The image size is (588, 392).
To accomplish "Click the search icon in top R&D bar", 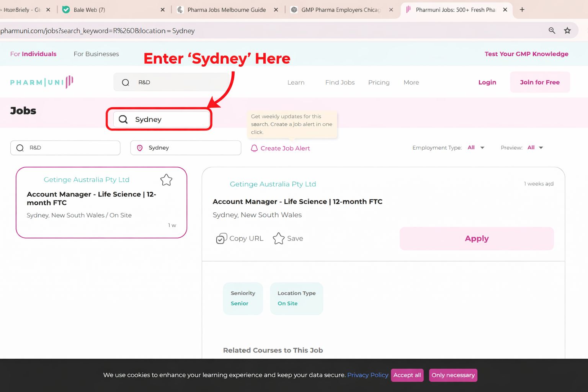I will coord(126,82).
